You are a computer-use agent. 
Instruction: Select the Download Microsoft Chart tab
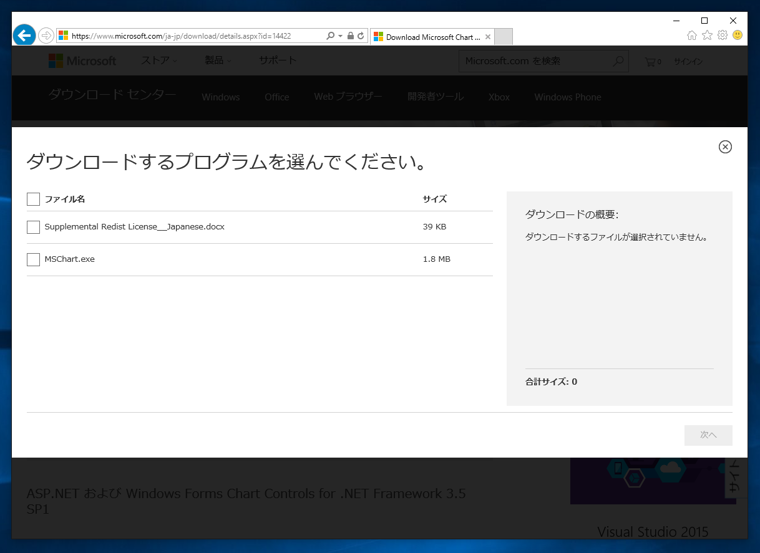pyautogui.click(x=432, y=37)
